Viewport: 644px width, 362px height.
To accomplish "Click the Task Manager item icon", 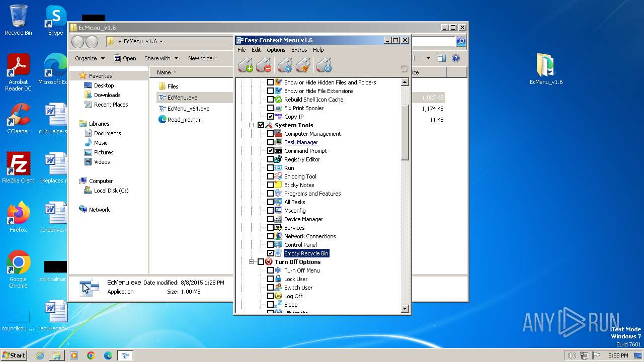I will (278, 142).
